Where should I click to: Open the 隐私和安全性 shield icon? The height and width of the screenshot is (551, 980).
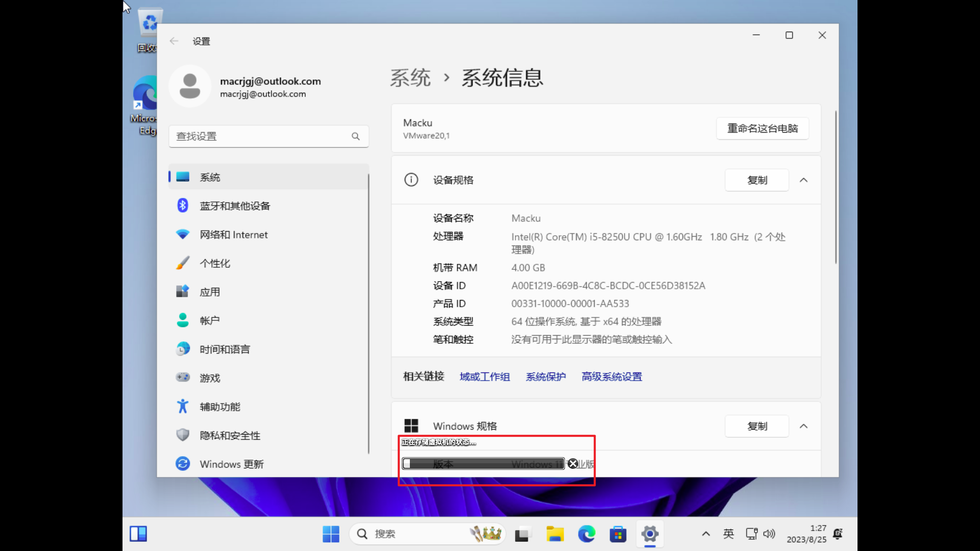click(x=183, y=435)
